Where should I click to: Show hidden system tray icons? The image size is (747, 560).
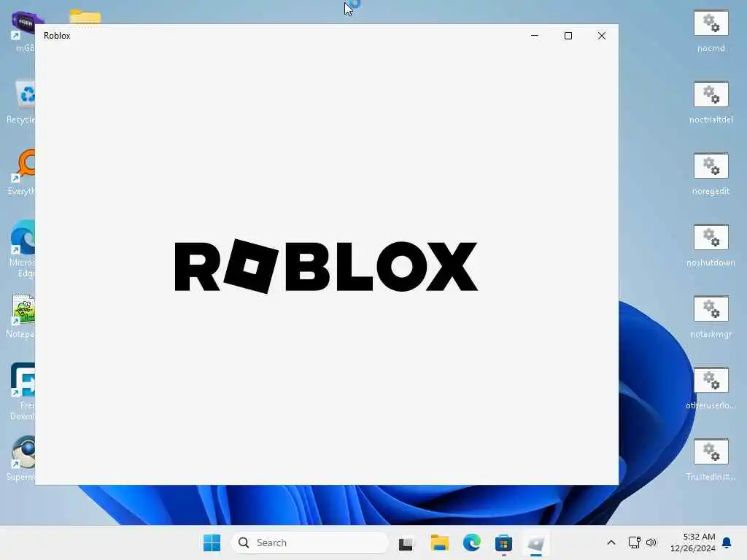click(611, 542)
